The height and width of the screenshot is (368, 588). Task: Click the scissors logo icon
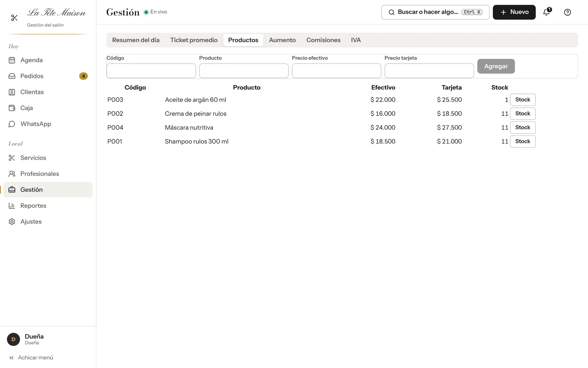click(14, 18)
